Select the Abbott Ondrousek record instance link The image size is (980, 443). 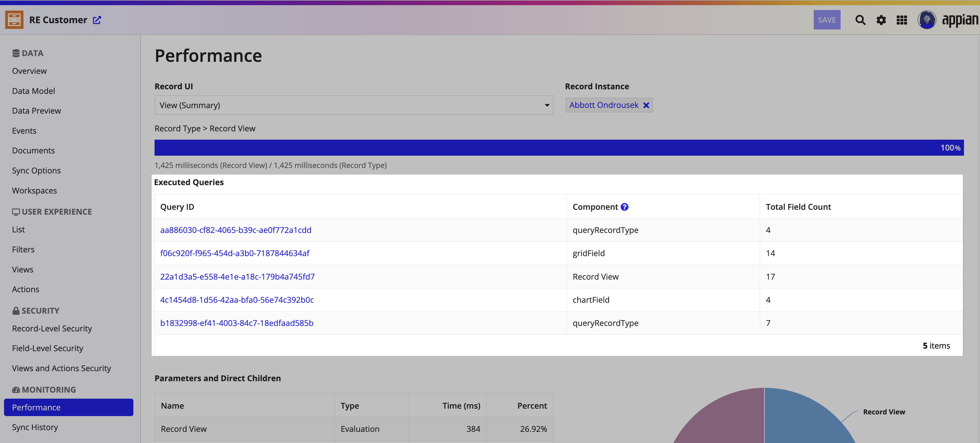(x=604, y=105)
